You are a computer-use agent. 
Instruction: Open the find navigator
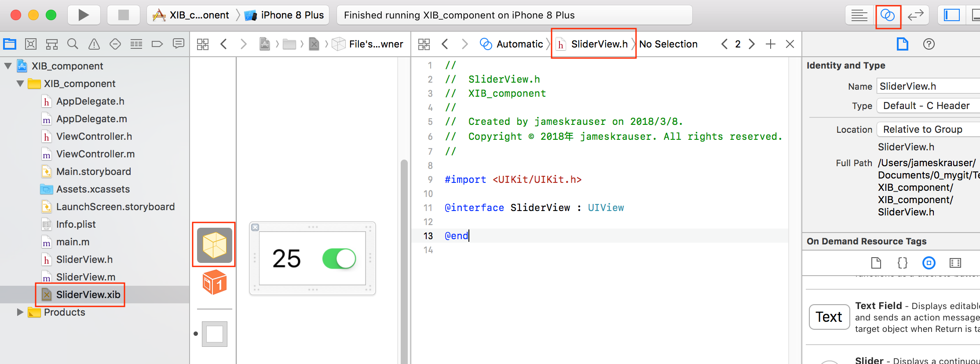coord(73,44)
